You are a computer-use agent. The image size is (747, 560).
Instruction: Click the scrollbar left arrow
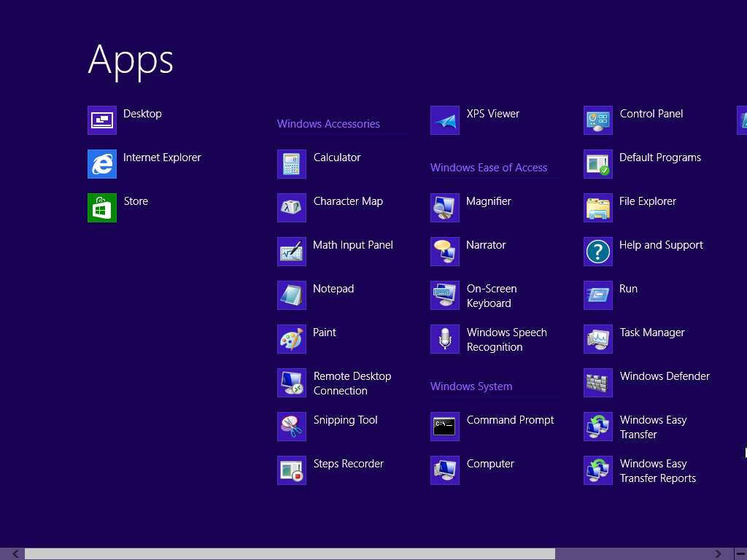[16, 554]
